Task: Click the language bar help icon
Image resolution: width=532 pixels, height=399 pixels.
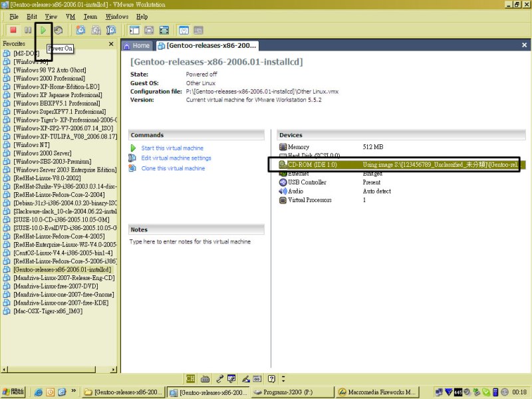Action: 271,378
